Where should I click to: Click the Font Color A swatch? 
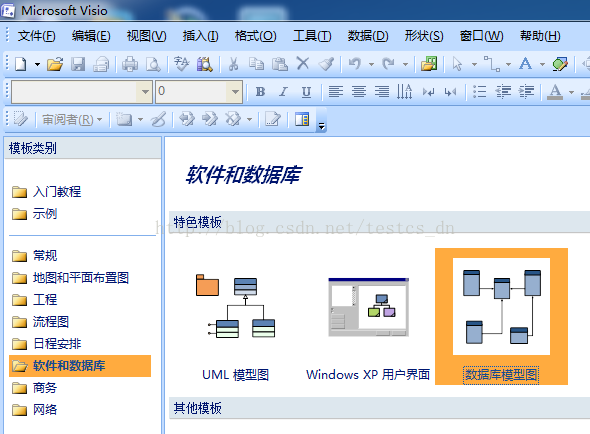point(555,92)
